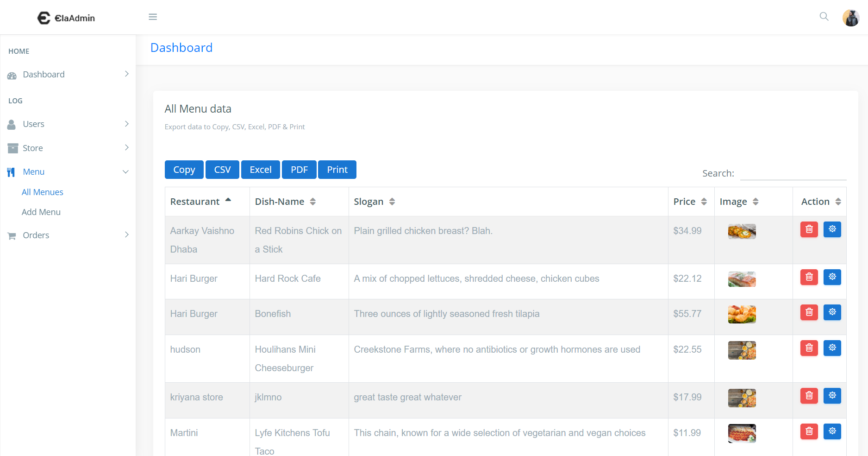Edit the Lyfe Kitchens Tofu Taco row
The image size is (868, 456).
tap(832, 431)
